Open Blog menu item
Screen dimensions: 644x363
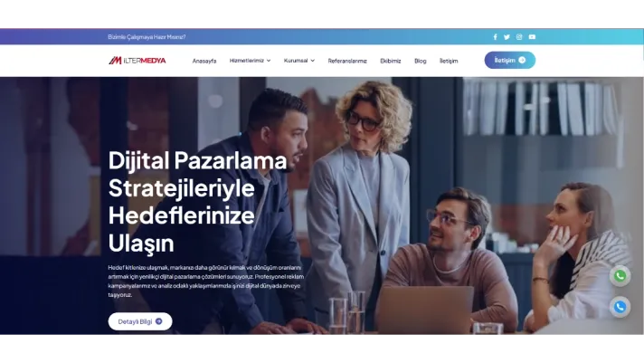421,61
